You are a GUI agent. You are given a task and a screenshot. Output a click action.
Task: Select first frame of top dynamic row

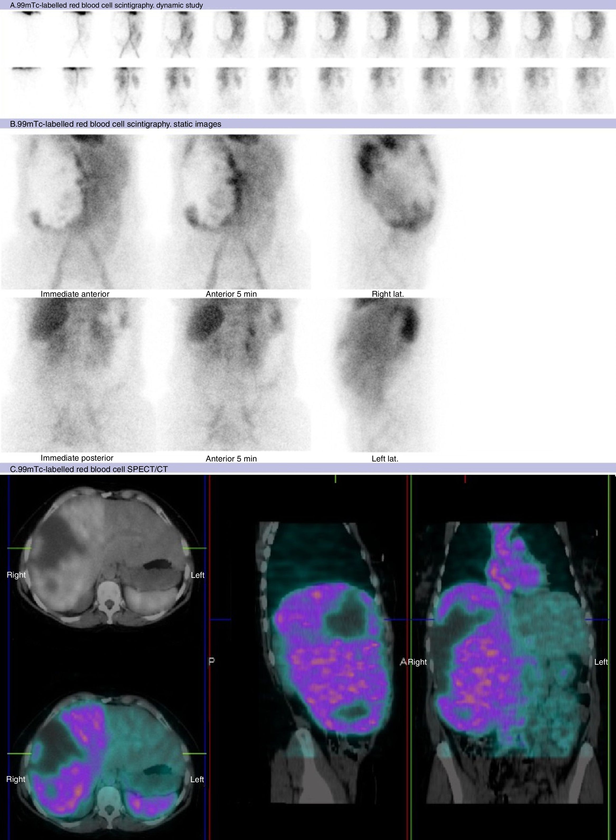coord(26,34)
